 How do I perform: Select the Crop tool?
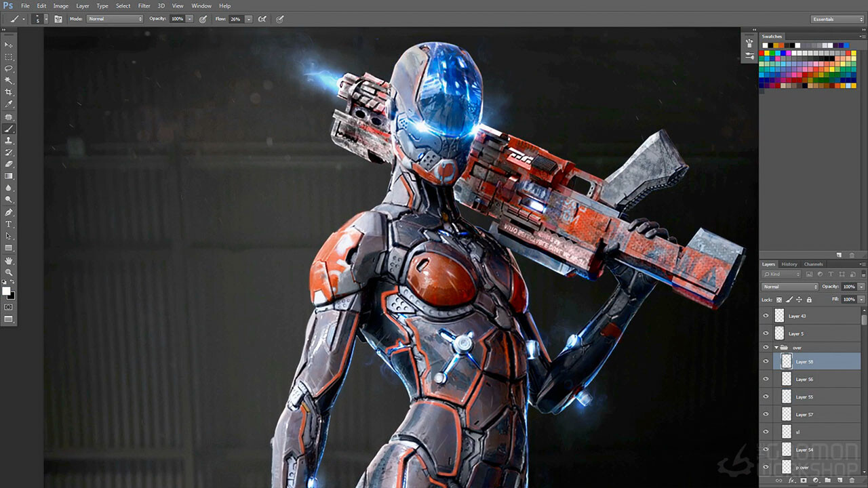point(9,92)
